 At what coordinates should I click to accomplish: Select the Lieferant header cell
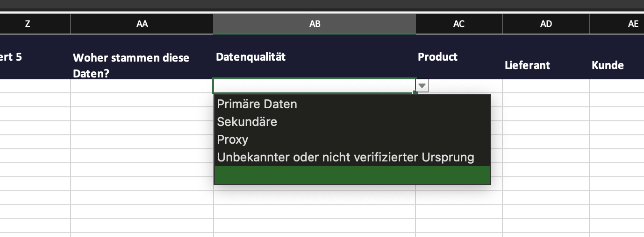click(546, 57)
